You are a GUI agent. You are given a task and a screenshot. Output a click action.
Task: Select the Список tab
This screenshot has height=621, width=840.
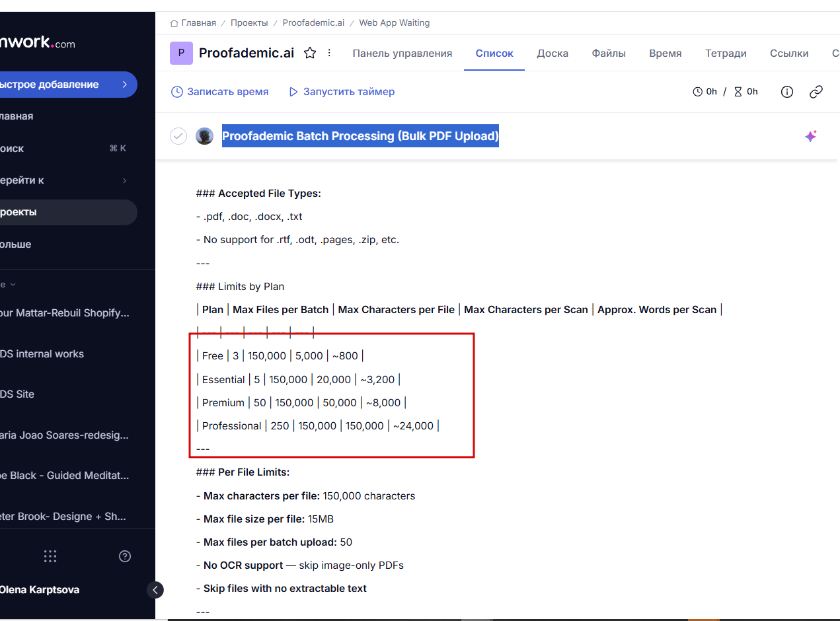494,54
